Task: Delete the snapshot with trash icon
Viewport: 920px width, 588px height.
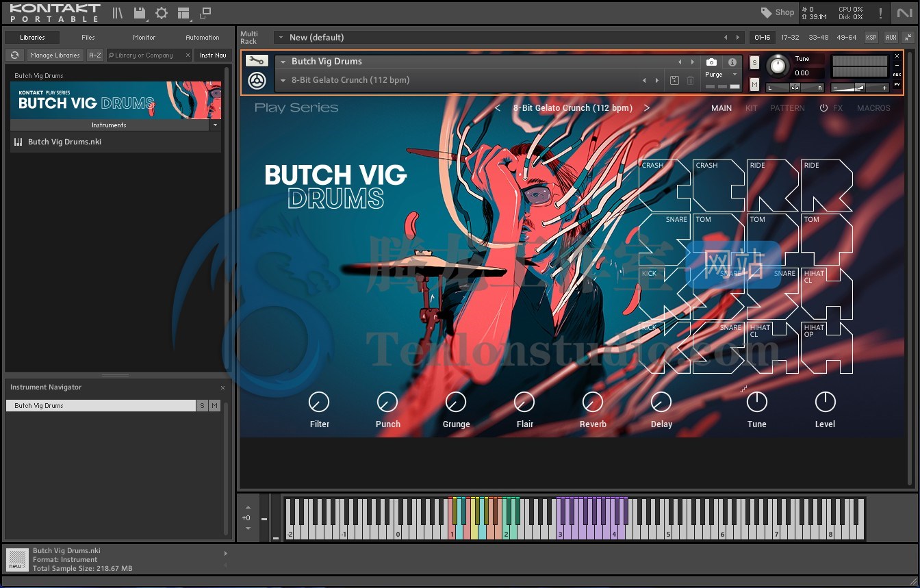Action: (690, 80)
